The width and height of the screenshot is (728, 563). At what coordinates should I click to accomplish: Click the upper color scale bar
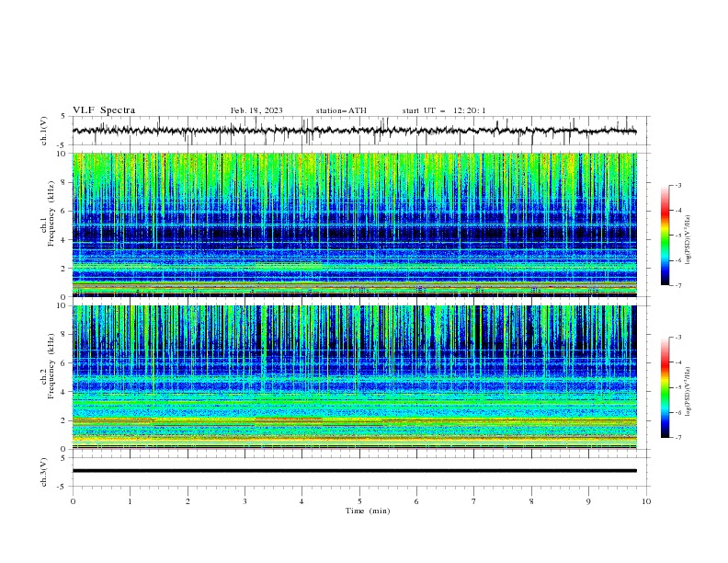665,236
